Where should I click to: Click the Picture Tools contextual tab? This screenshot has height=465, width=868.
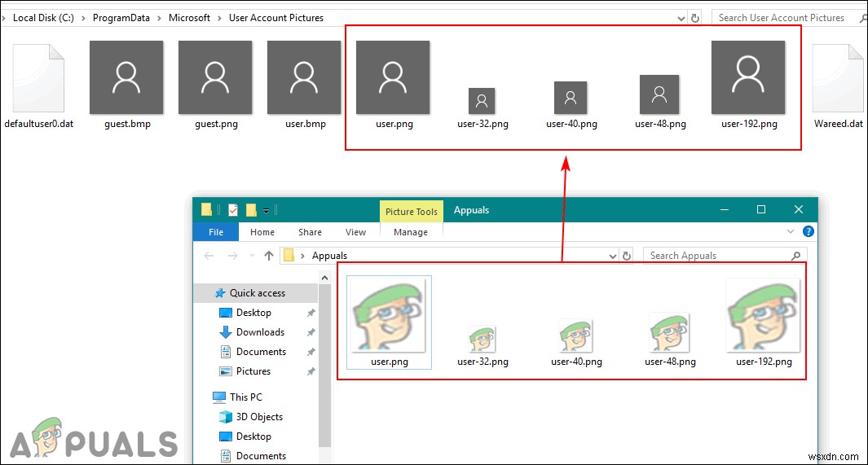412,211
